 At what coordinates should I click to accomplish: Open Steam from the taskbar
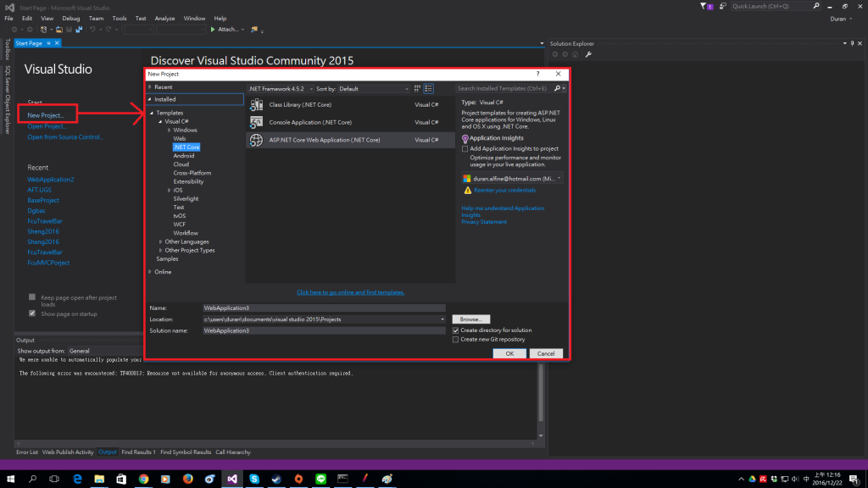[x=276, y=479]
